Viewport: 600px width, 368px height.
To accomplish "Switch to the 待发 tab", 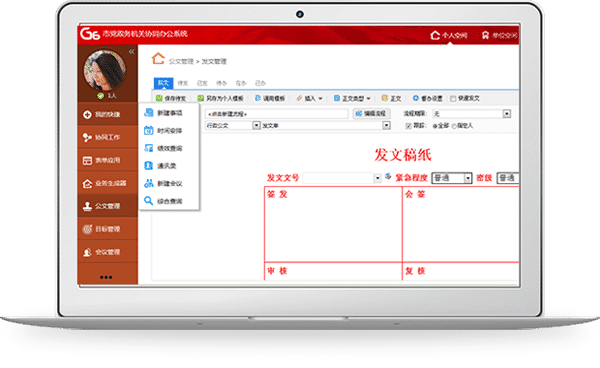I will click(x=183, y=83).
